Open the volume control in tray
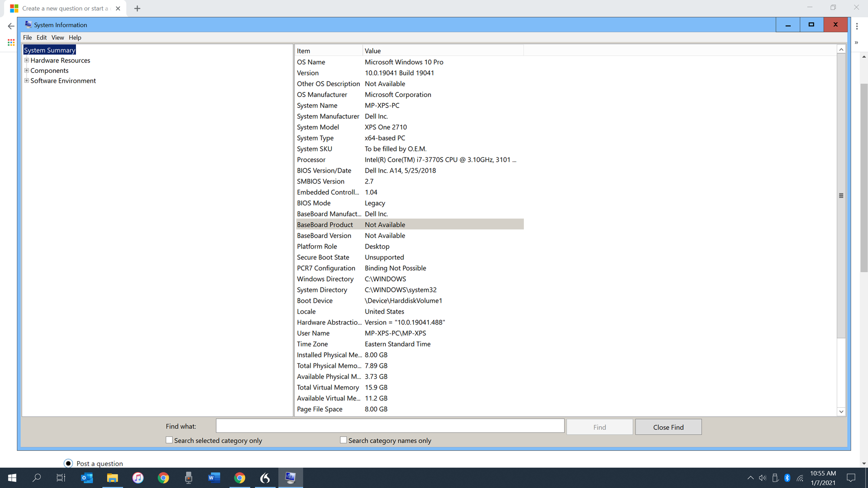 763,478
